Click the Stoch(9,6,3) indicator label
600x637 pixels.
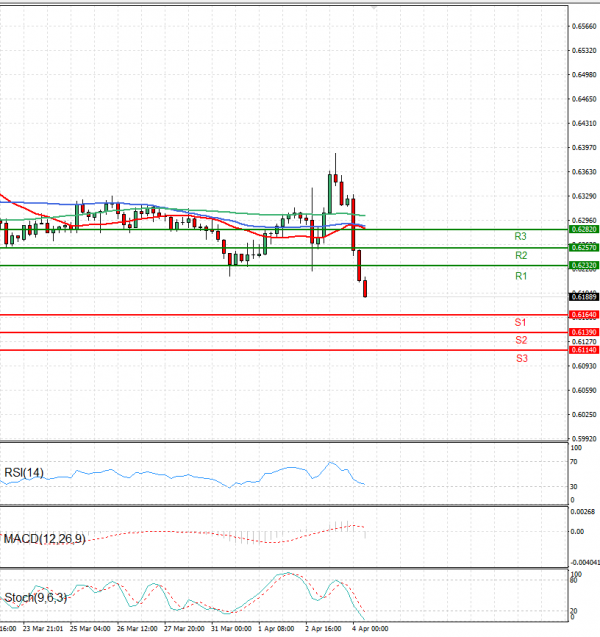pyautogui.click(x=35, y=599)
